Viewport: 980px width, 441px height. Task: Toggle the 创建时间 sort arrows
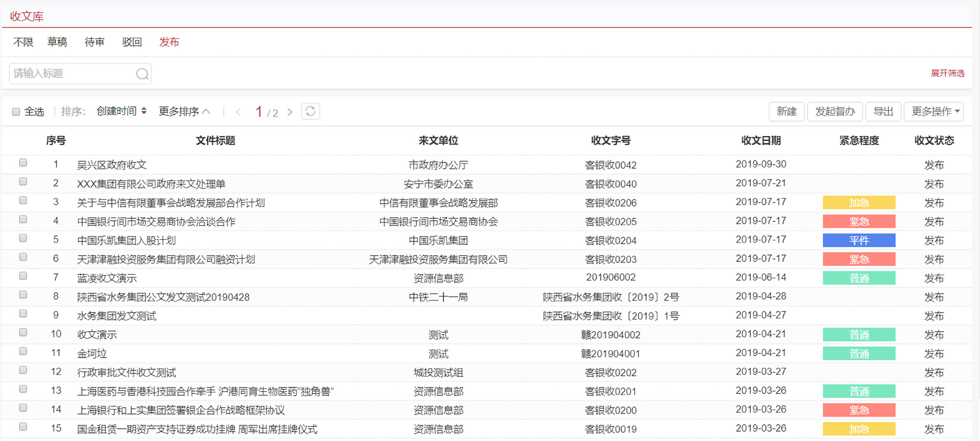click(144, 111)
